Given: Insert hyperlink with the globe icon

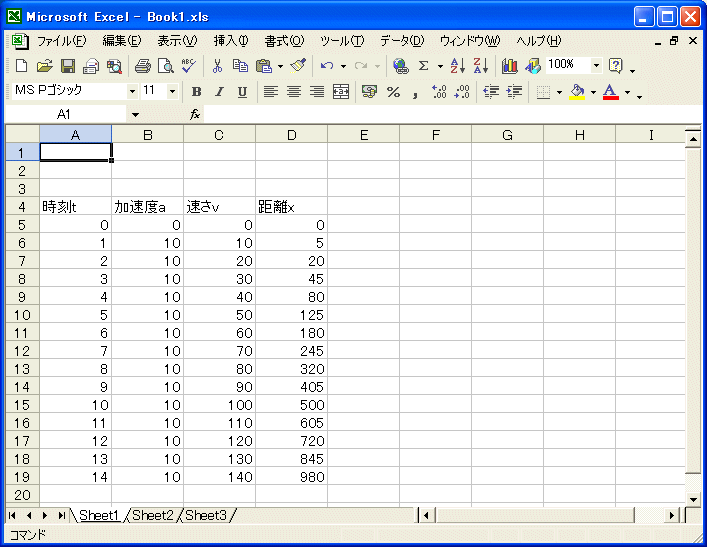Looking at the screenshot, I should click(x=400, y=66).
